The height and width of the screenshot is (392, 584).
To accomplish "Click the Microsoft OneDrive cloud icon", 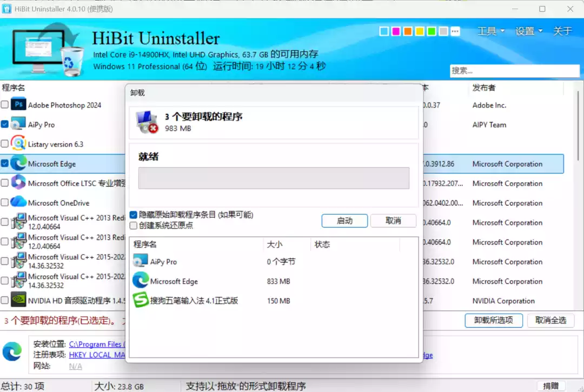I will (x=18, y=202).
